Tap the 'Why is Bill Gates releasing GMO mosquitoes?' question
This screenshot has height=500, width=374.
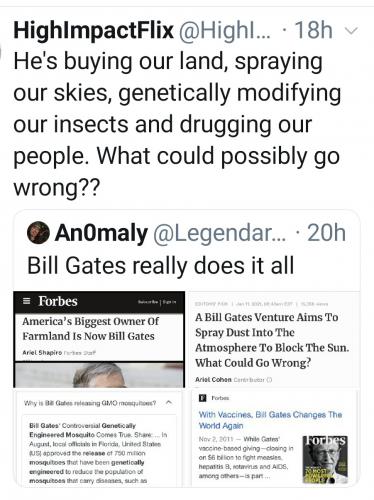[90, 403]
